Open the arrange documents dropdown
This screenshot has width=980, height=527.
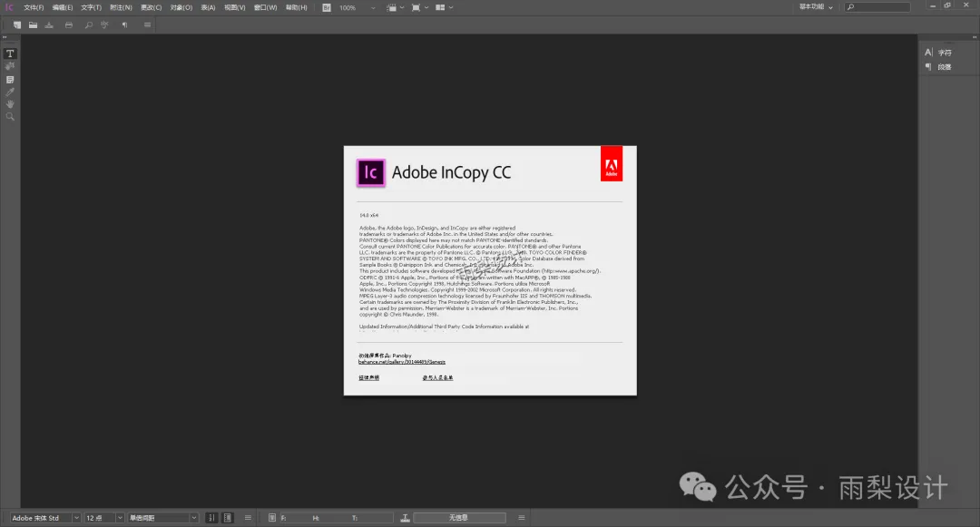(445, 7)
